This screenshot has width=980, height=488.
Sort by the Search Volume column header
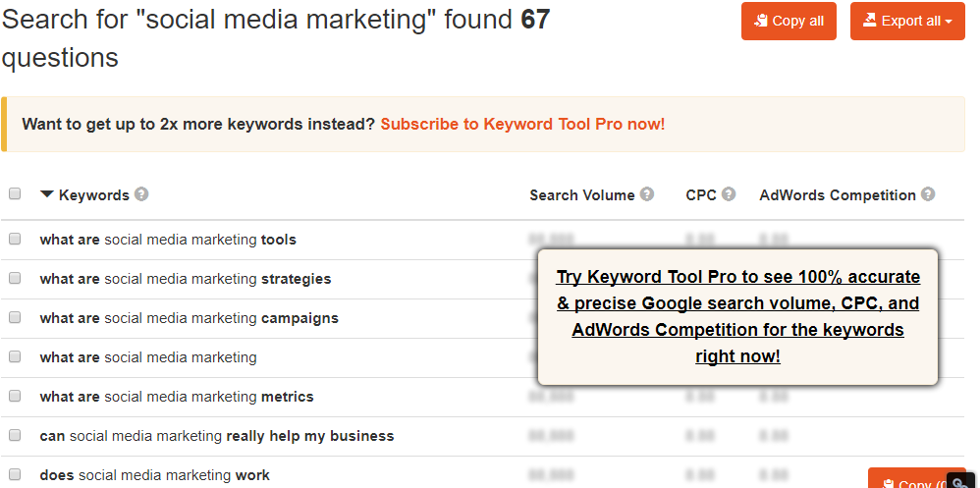point(582,195)
